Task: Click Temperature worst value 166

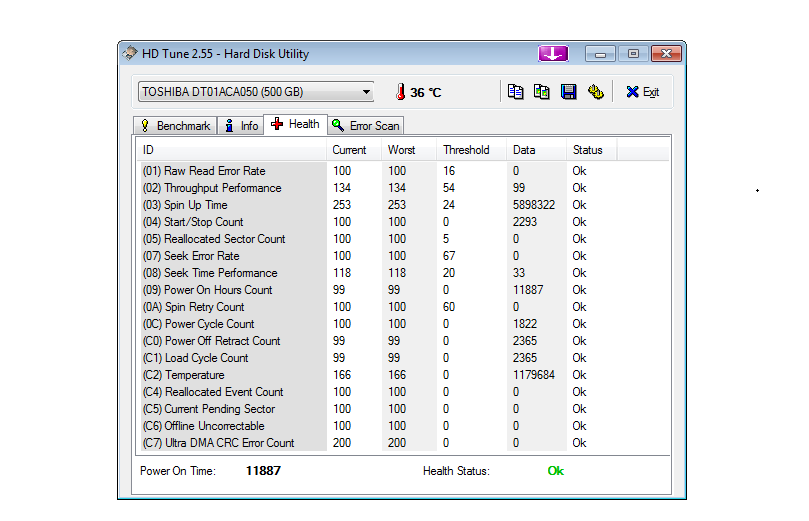Action: pyautogui.click(x=397, y=375)
